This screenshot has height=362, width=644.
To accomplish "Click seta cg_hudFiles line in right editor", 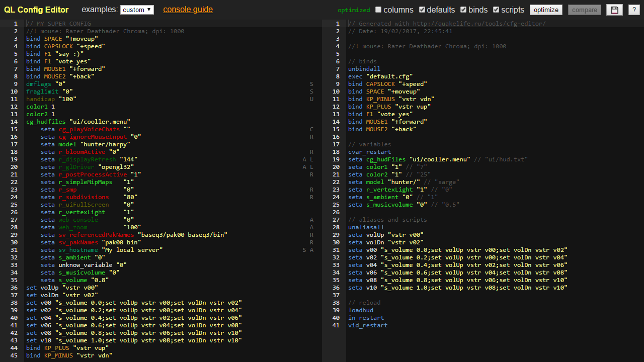I will tap(438, 159).
